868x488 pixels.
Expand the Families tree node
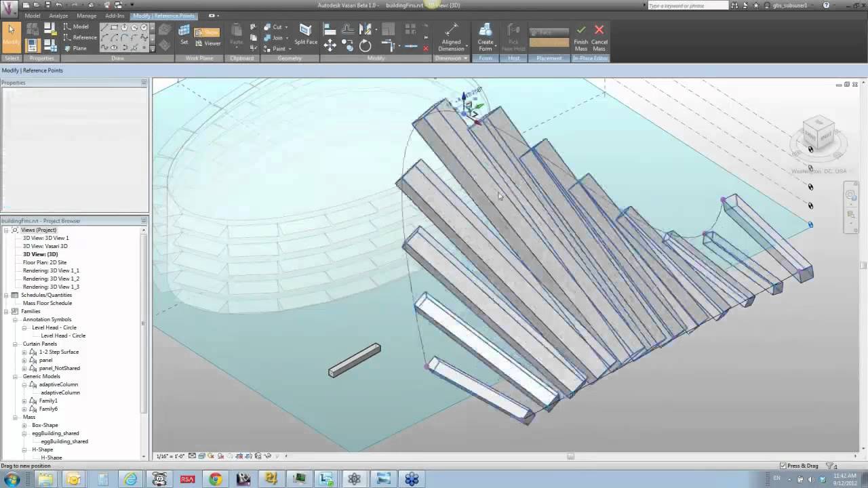5,311
